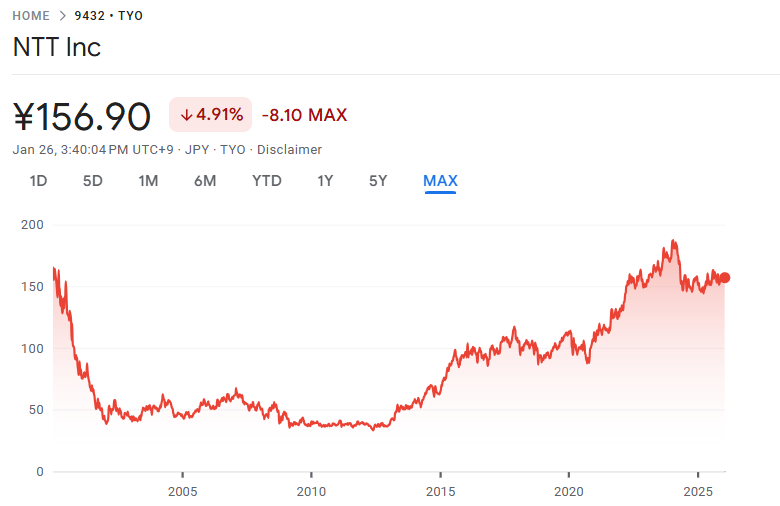This screenshot has height=506, width=780.
Task: Select the 1M time range tab
Action: 148,181
